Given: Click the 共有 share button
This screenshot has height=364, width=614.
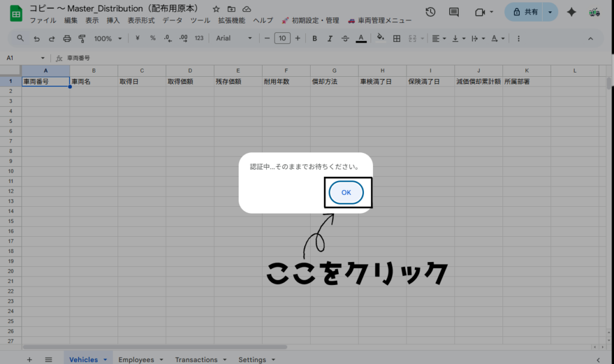Looking at the screenshot, I should 525,12.
